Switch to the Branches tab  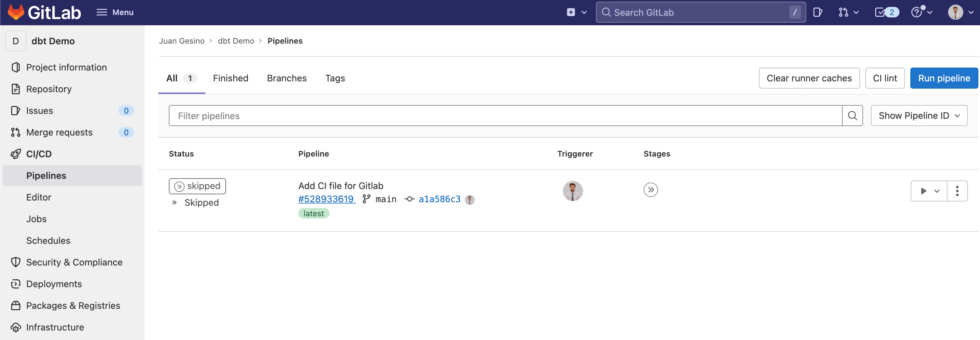coord(286,78)
